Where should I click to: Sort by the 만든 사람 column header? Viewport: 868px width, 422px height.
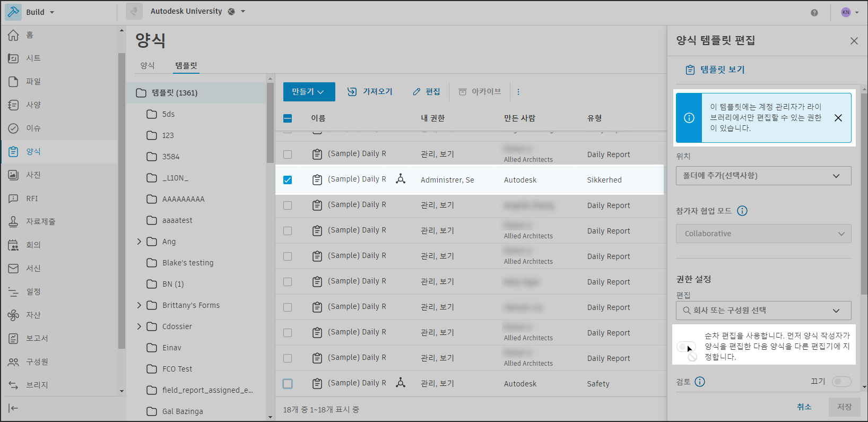pos(519,118)
